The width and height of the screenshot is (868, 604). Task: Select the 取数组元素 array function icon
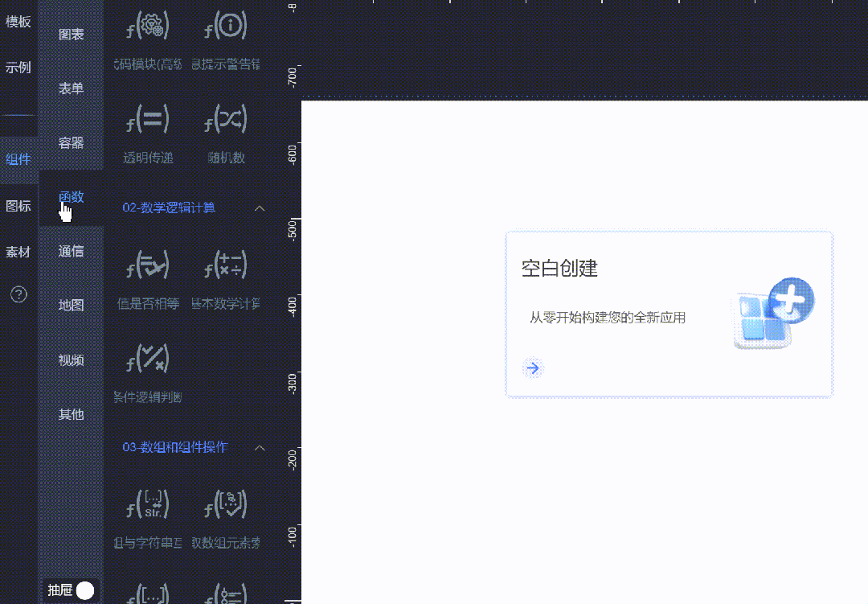point(224,506)
